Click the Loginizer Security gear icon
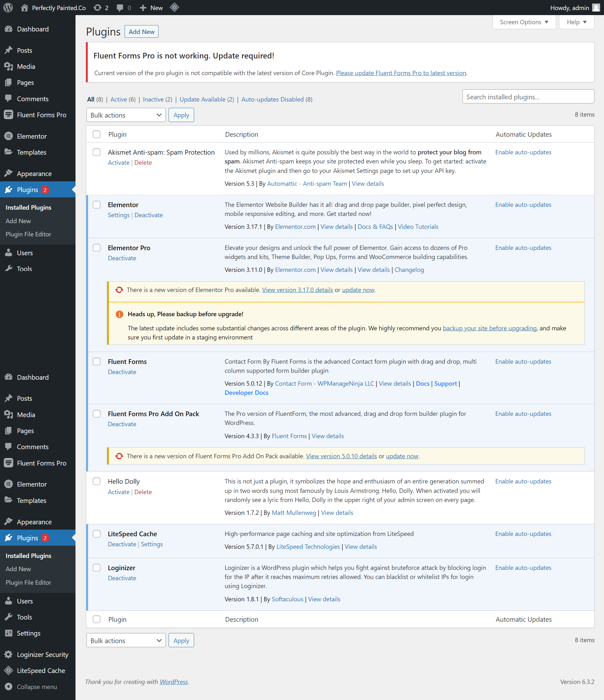Screen dimensions: 604x700 click(x=9, y=654)
